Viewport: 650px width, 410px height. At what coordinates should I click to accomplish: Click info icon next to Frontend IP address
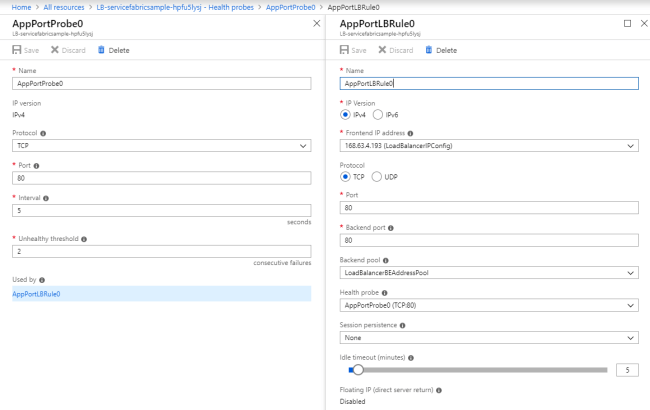410,133
